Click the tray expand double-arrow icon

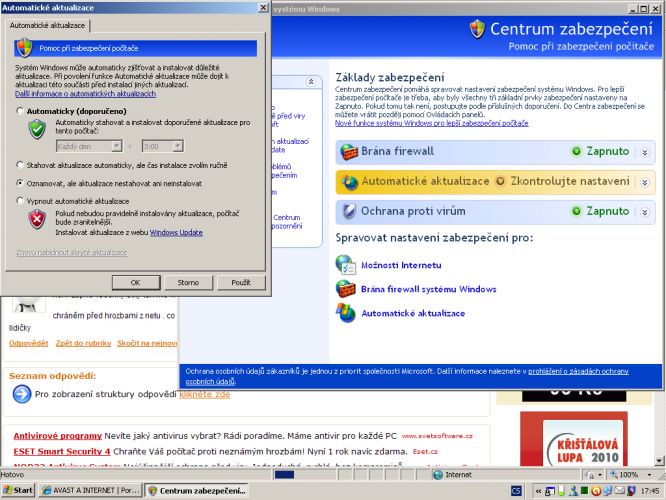538,491
